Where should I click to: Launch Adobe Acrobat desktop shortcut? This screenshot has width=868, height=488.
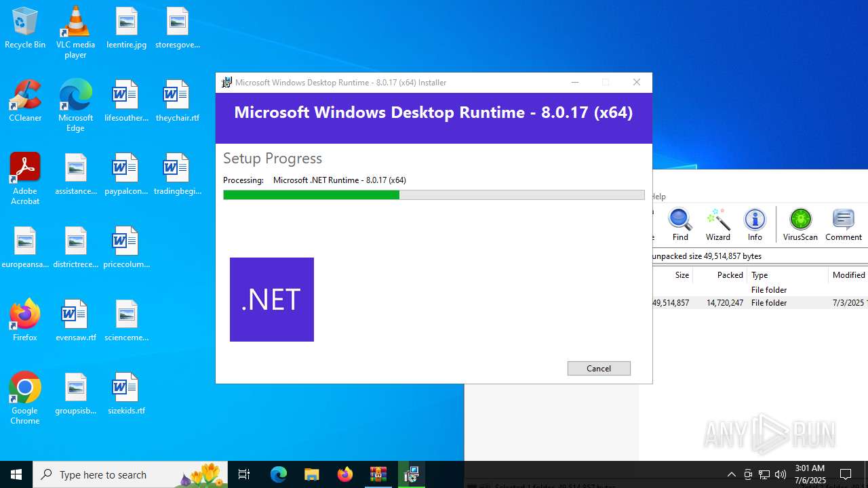point(25,179)
